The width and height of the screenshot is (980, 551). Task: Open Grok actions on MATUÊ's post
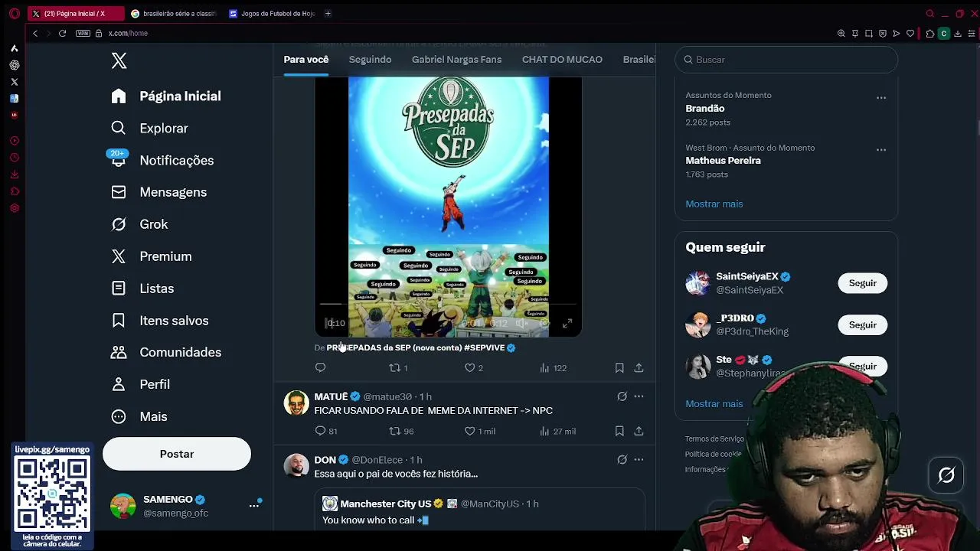(622, 396)
